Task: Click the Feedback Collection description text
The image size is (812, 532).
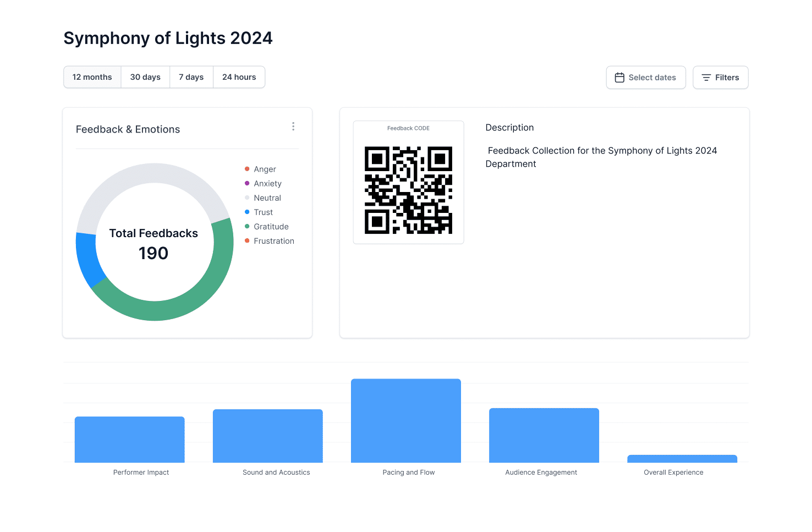Action: click(x=601, y=157)
